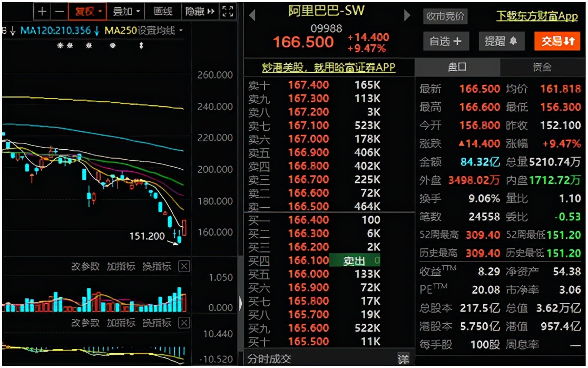The width and height of the screenshot is (588, 368).
Task: Collapse the side panel using divider arrow
Action: pos(241,303)
